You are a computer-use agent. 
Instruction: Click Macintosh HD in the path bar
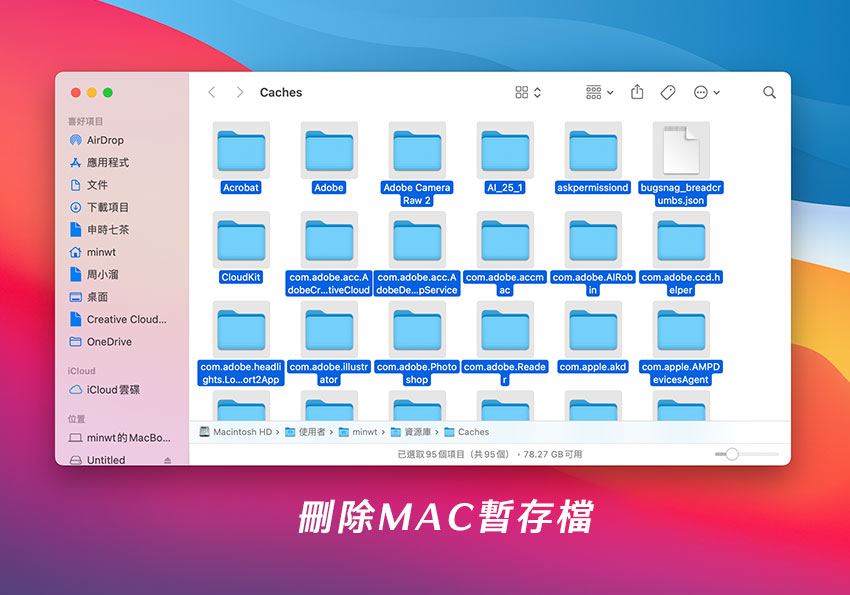click(236, 432)
